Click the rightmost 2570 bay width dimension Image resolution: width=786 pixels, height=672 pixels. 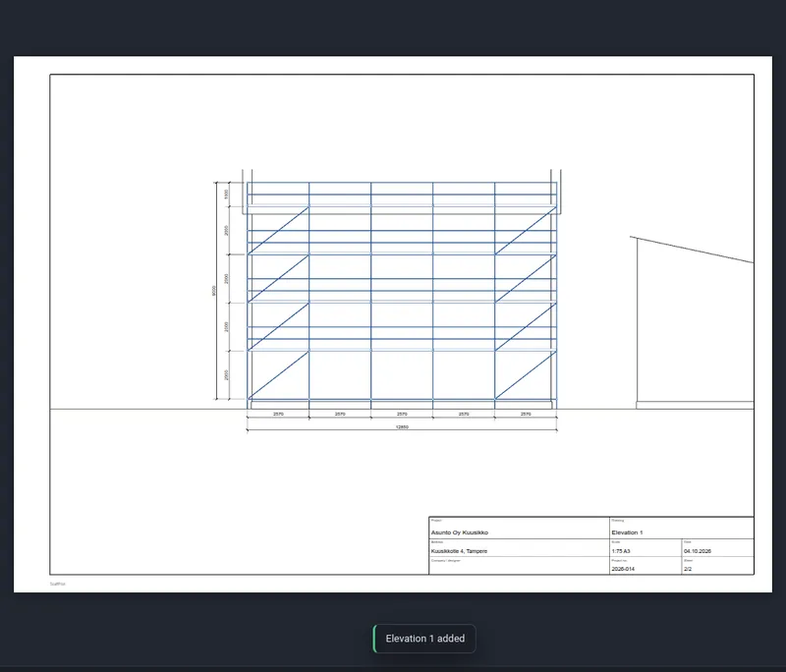tap(526, 414)
